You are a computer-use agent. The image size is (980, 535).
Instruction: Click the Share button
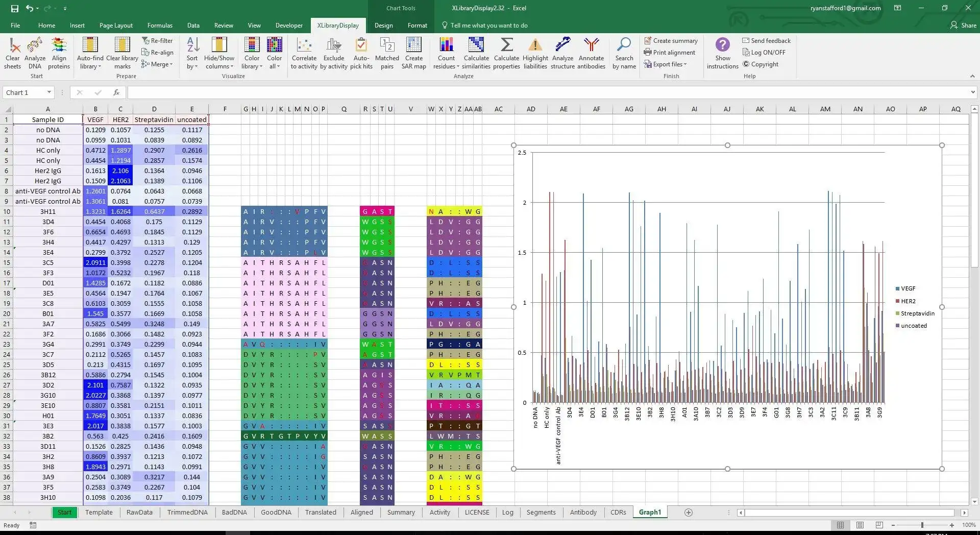point(963,25)
